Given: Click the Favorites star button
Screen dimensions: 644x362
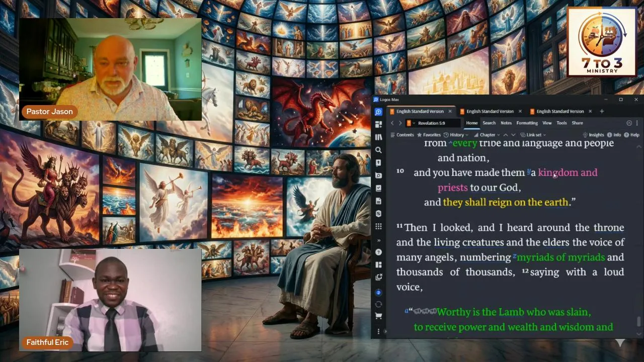Looking at the screenshot, I should point(429,135).
